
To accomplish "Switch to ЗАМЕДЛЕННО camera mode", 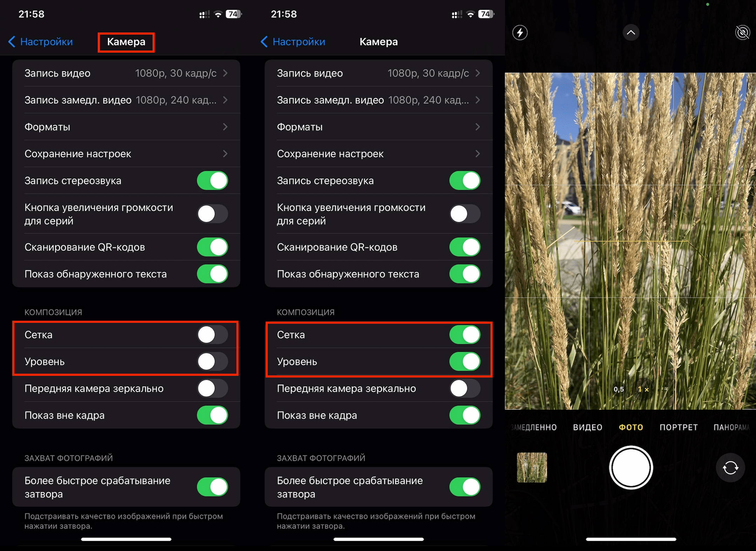I will (534, 427).
